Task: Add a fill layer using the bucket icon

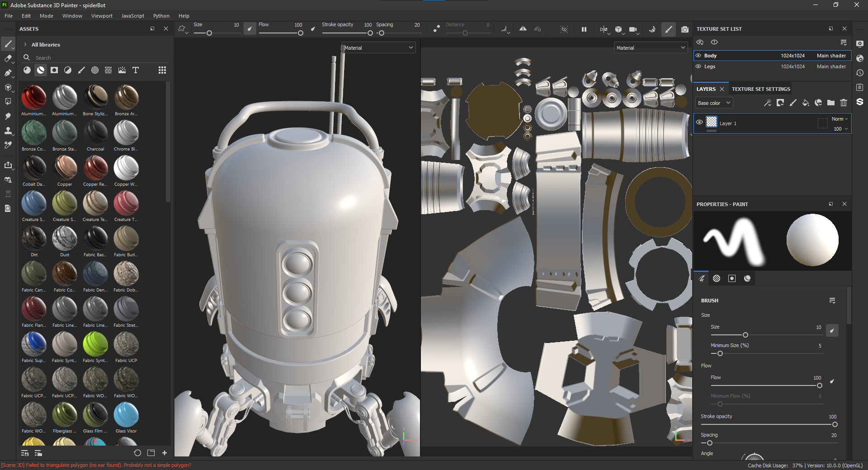Action: point(806,103)
